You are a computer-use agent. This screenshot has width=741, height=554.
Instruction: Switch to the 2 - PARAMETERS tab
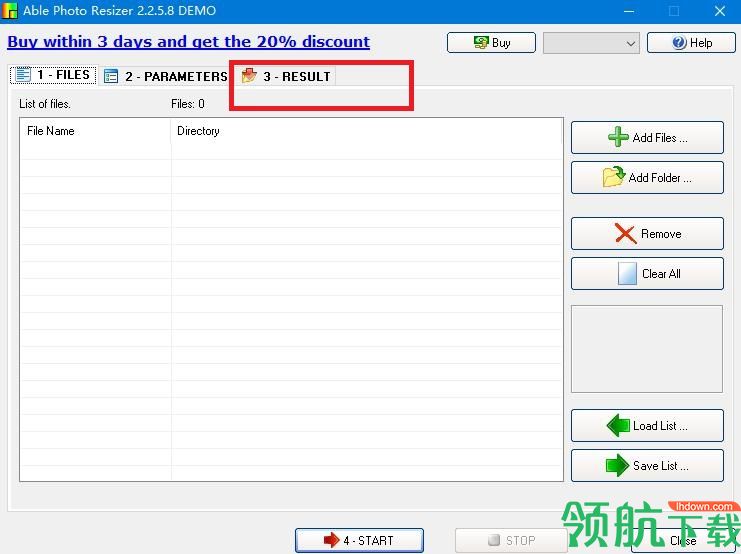click(165, 76)
